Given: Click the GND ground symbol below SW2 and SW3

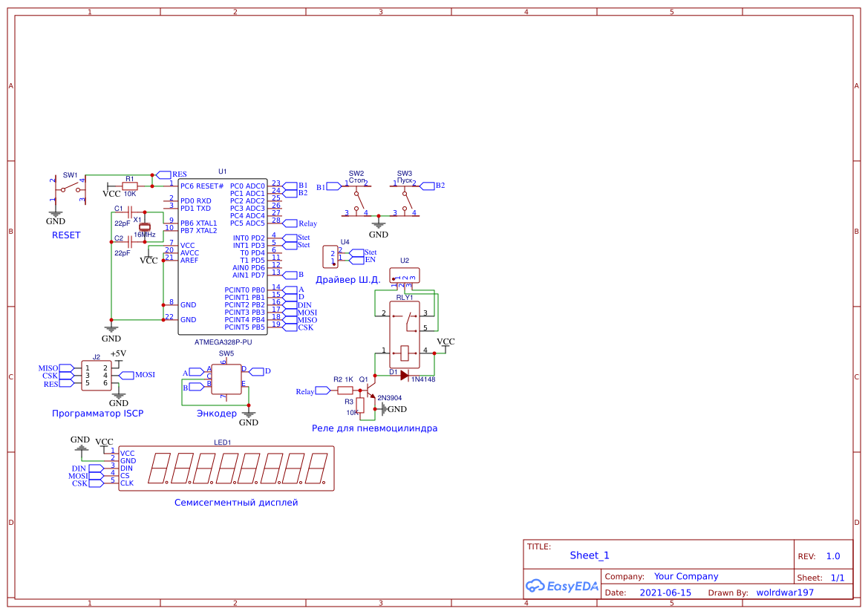Looking at the screenshot, I should click(379, 224).
